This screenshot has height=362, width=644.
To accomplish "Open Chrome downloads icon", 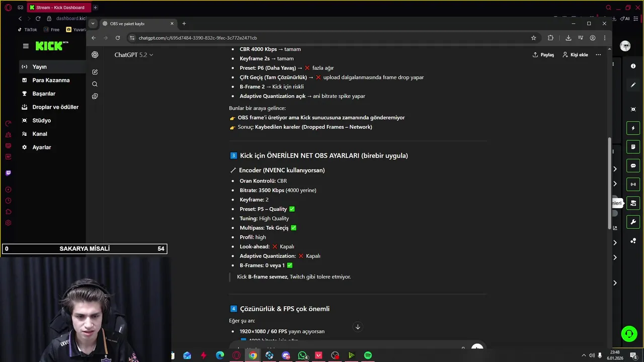I will coord(568,38).
